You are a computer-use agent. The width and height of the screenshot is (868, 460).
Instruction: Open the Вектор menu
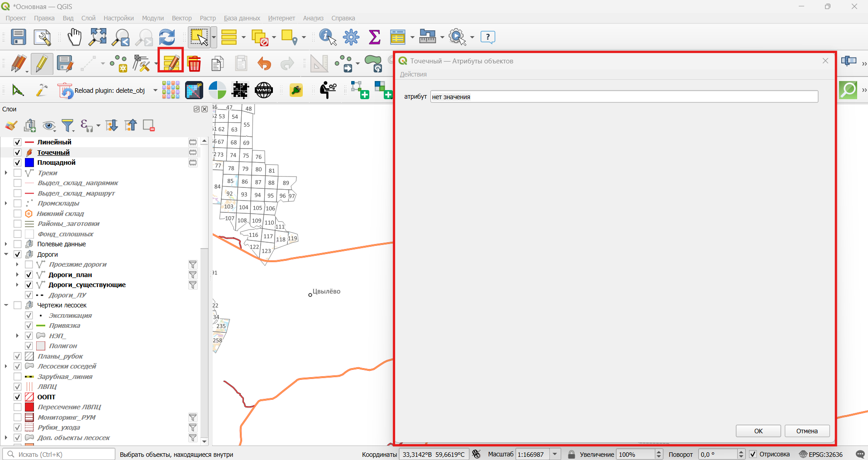181,18
